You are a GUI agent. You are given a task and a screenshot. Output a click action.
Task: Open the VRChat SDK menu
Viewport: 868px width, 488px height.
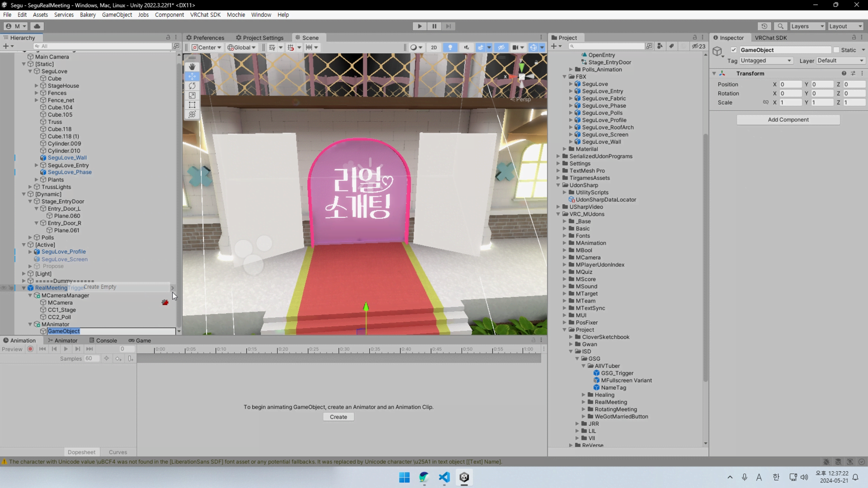[x=205, y=15]
